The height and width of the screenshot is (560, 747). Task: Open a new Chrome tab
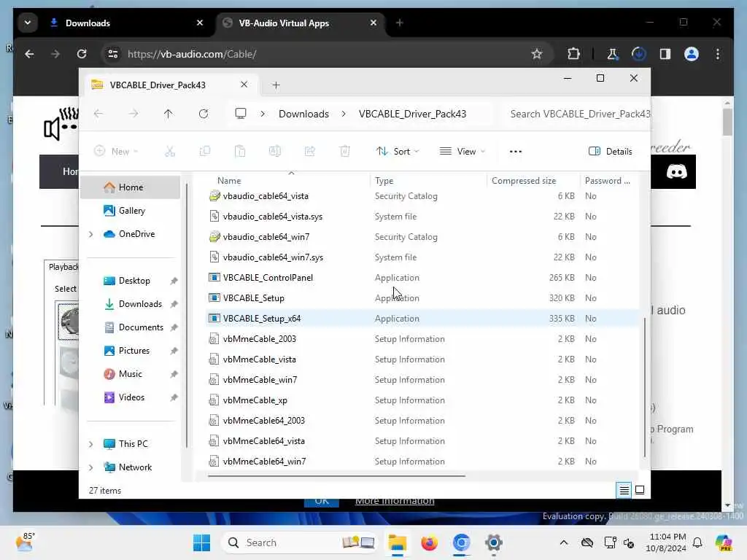pos(399,23)
